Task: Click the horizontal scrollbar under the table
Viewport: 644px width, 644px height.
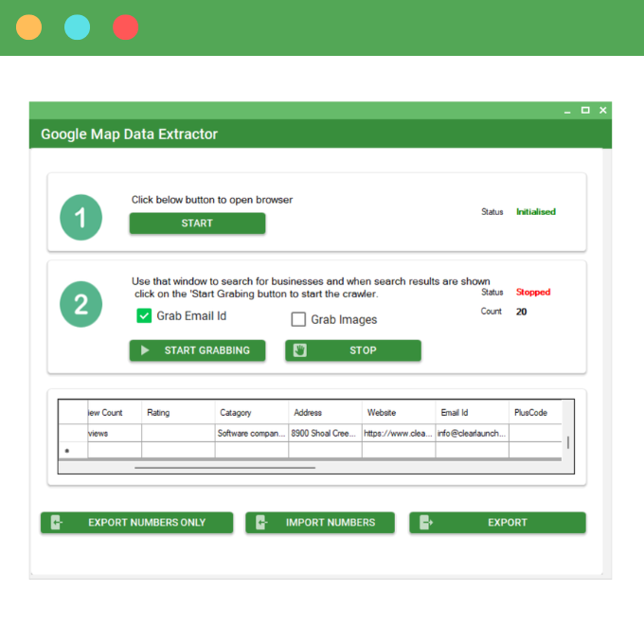Action: coord(224,467)
